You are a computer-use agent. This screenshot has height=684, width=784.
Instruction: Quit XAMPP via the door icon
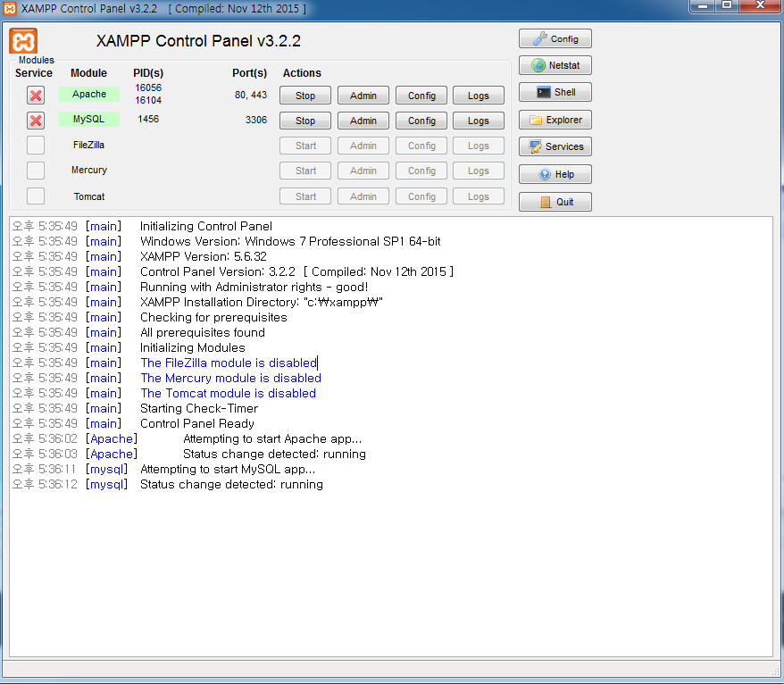click(555, 202)
